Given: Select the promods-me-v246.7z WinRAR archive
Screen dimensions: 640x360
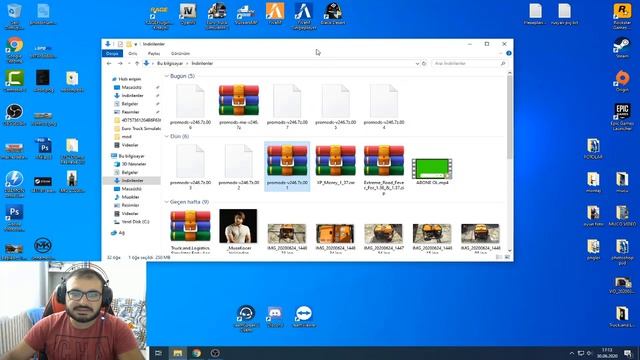Looking at the screenshot, I should [x=239, y=107].
